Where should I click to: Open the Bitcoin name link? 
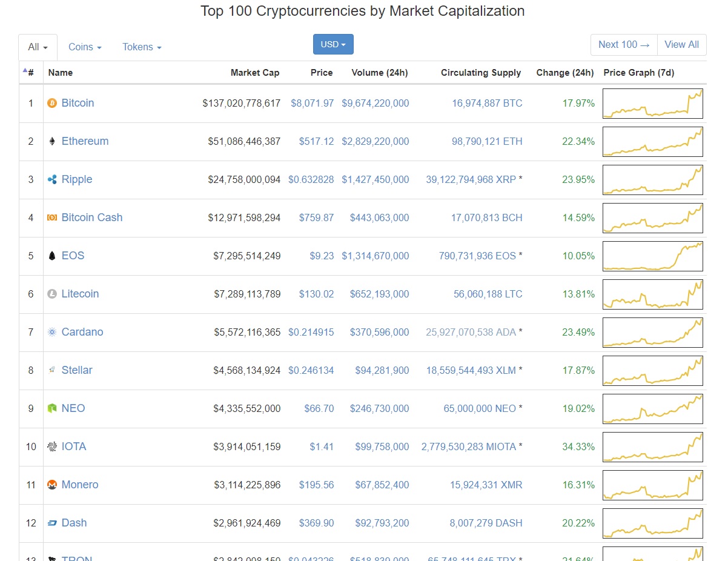pyautogui.click(x=78, y=103)
